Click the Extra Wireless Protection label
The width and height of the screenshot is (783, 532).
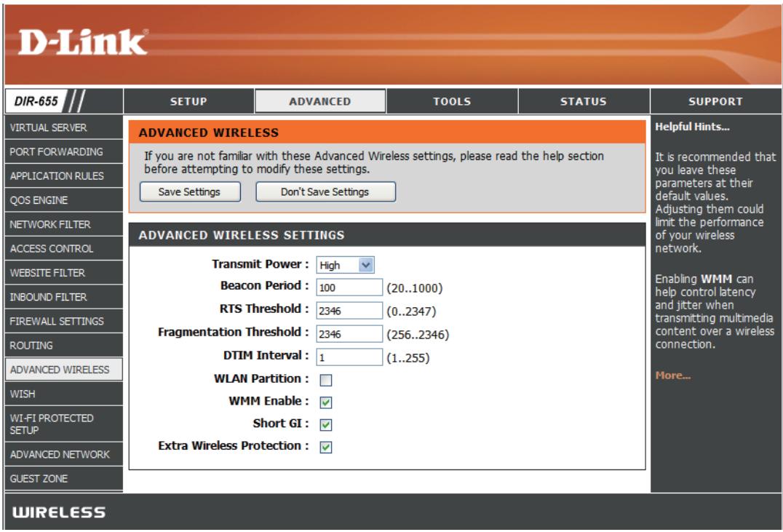(233, 445)
